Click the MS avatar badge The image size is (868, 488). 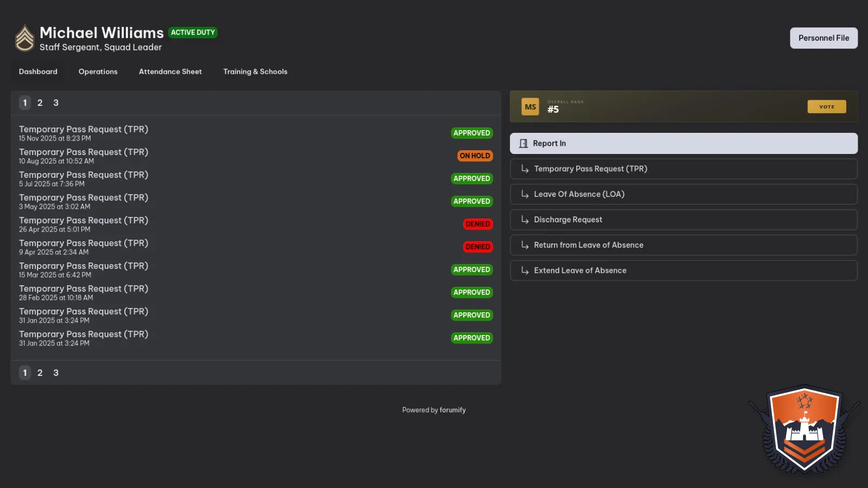(x=530, y=107)
